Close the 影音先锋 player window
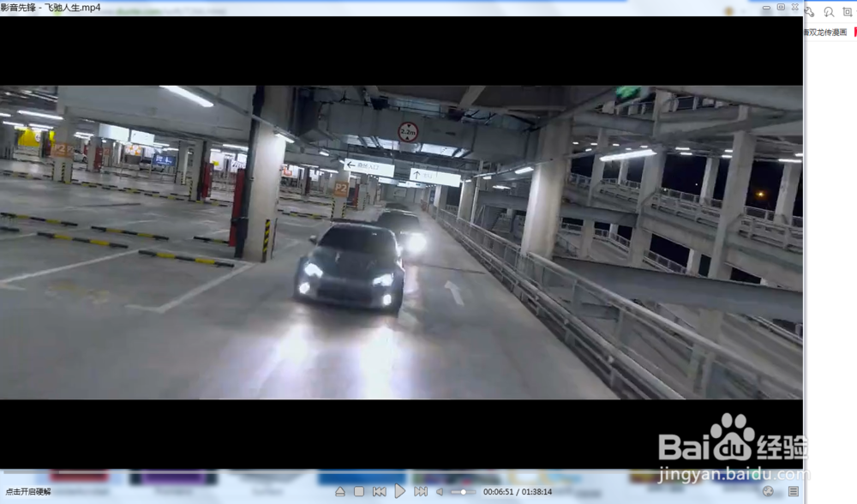 coord(795,7)
